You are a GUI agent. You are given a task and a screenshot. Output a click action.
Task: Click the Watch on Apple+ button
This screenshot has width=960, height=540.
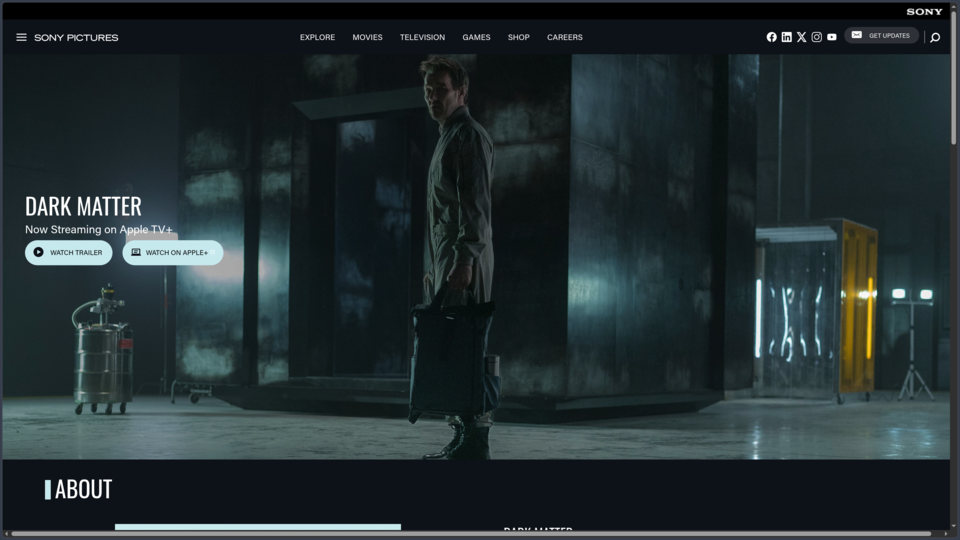coord(173,252)
